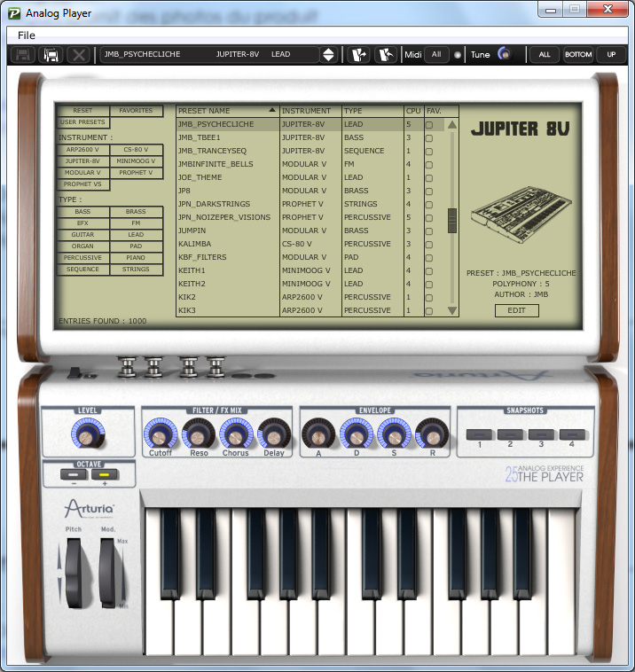Tick favorite box for KALIMBA

428,245
